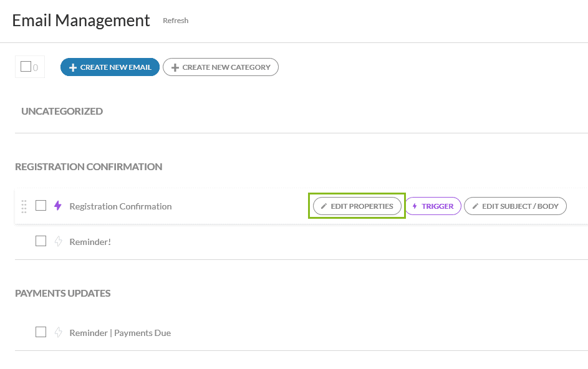Click the Payments Updates category header
The width and height of the screenshot is (588, 369).
tap(63, 293)
